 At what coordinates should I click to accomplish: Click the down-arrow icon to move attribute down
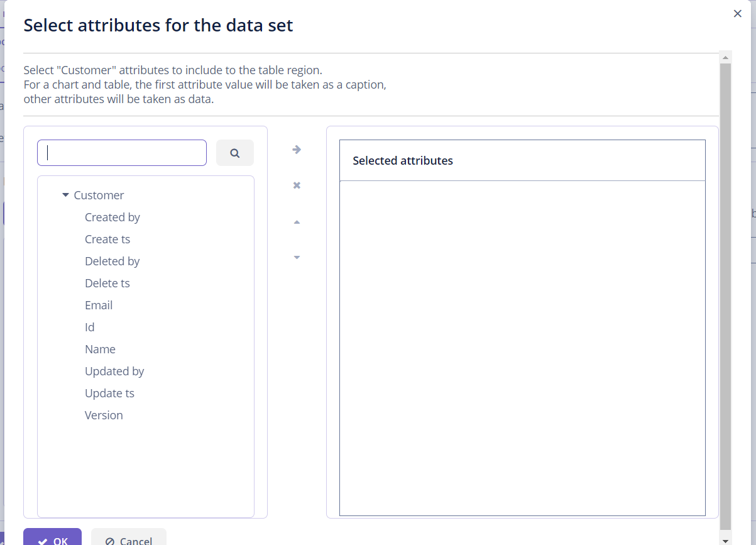[296, 257]
